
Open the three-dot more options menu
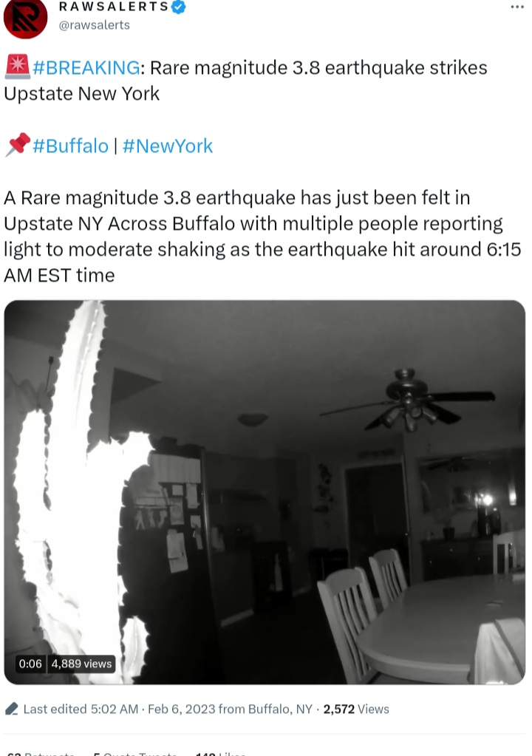pos(517,7)
